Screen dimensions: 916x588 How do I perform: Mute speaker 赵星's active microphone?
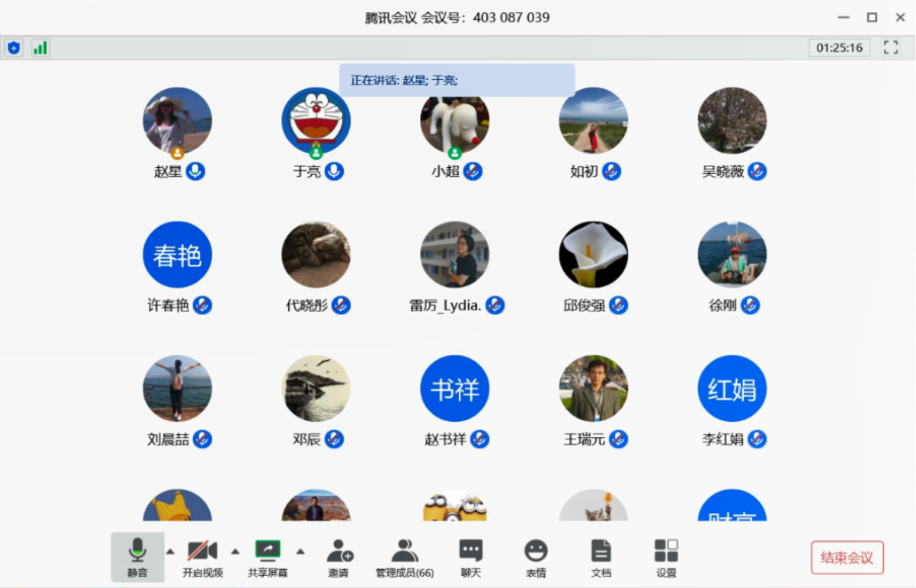[195, 171]
